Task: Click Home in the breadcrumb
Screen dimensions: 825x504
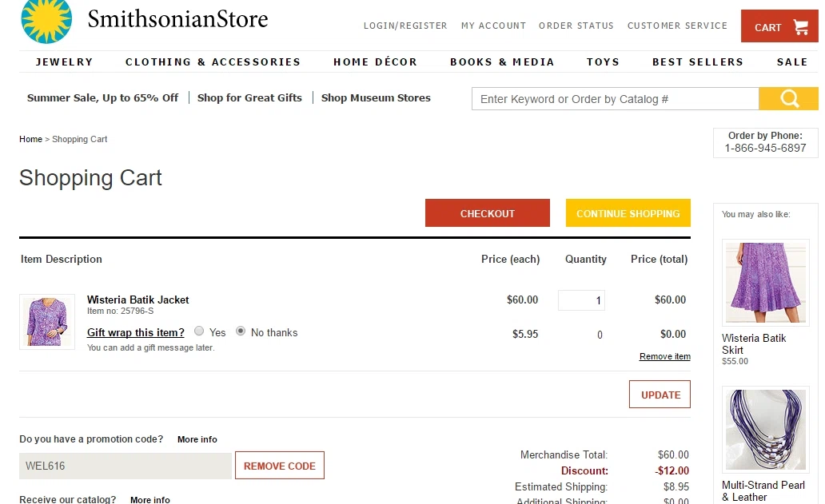Action: coord(30,139)
